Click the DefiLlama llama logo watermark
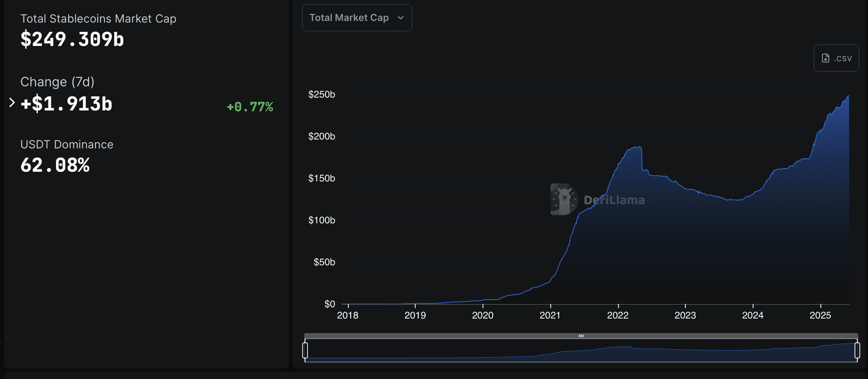The image size is (868, 379). [x=564, y=198]
